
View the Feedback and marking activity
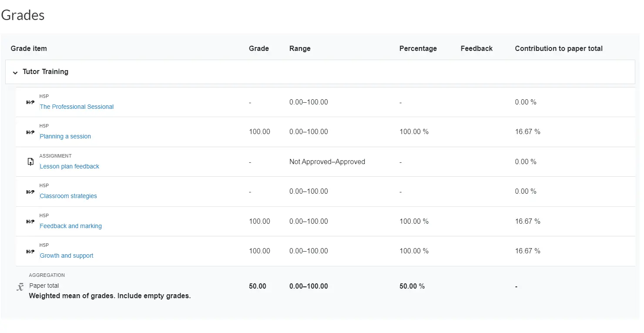point(70,226)
